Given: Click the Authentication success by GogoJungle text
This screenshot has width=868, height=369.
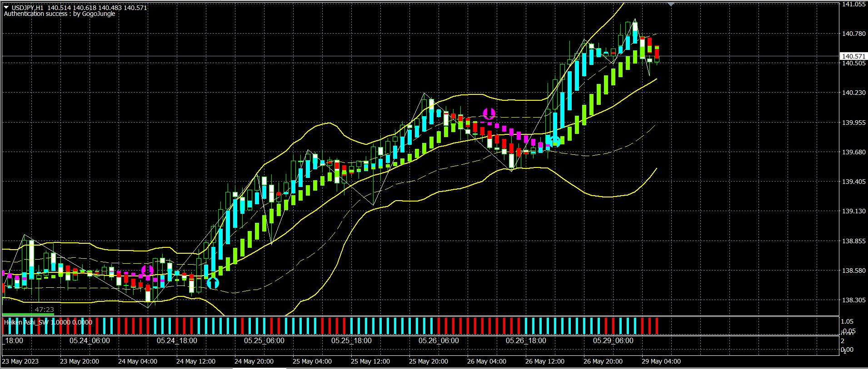Looking at the screenshot, I should tap(60, 14).
